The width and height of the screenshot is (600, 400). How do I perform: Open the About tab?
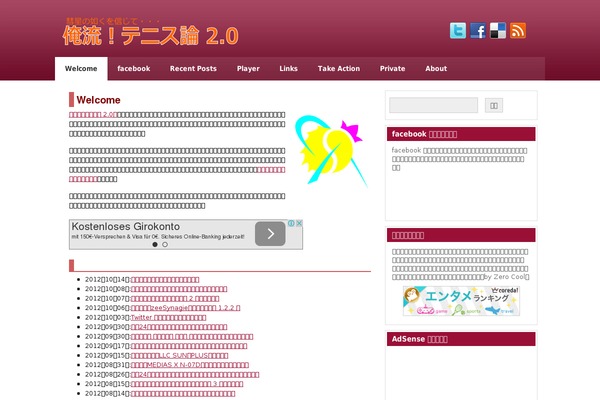[x=436, y=69]
